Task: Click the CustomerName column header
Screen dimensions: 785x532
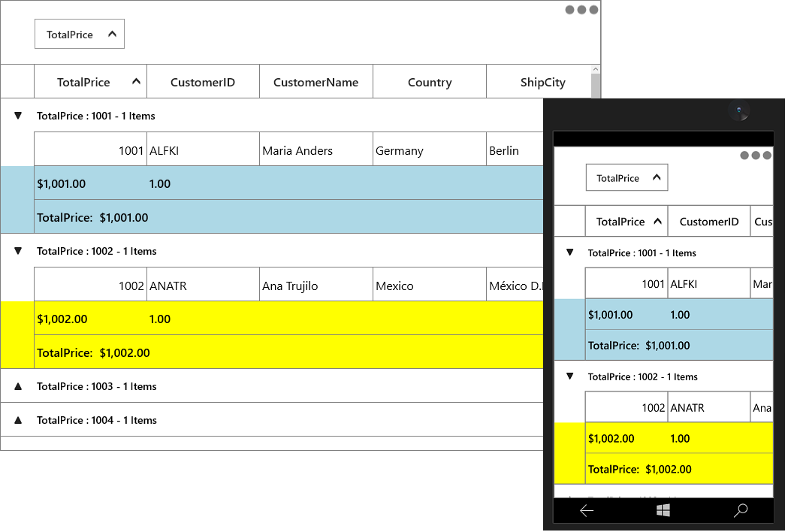Action: (316, 82)
